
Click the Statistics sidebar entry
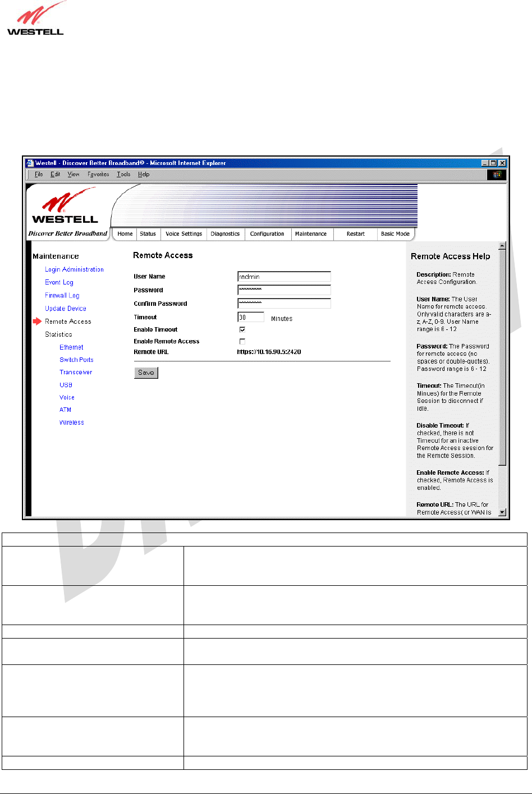(x=58, y=334)
